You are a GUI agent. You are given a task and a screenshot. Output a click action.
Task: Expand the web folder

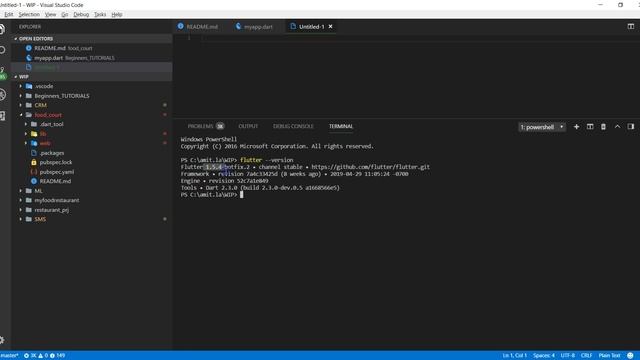45,143
